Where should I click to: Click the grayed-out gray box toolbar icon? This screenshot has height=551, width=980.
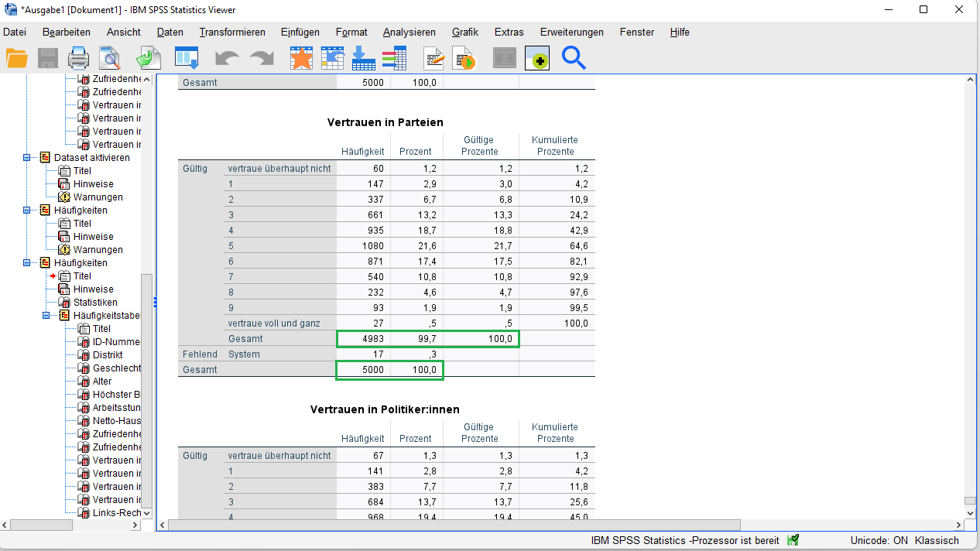505,58
